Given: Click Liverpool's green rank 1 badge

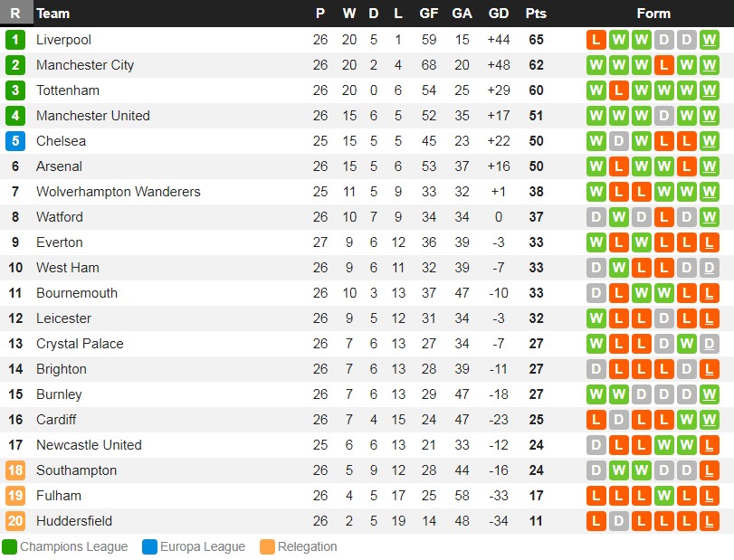Looking at the screenshot, I should [15, 40].
